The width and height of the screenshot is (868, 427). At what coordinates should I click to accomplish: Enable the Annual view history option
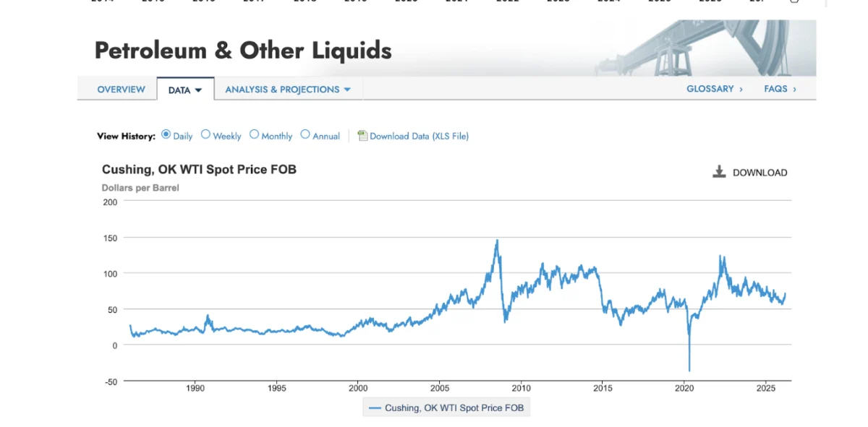click(305, 134)
